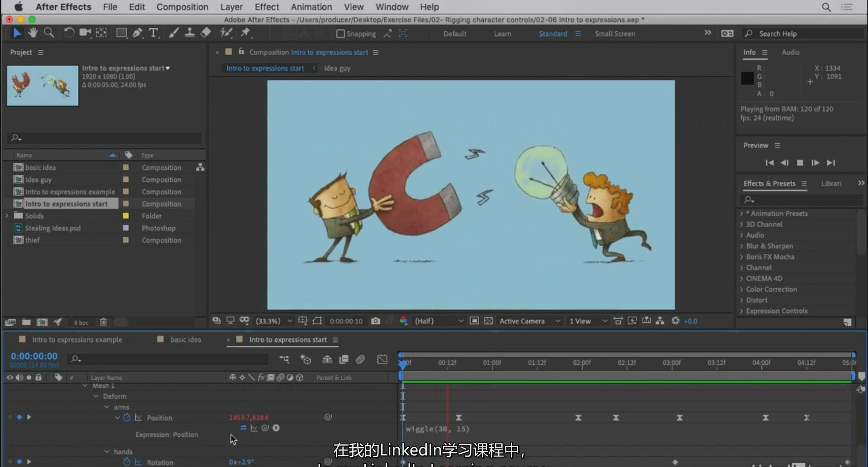This screenshot has width=868, height=467.
Task: Click the Project thumbnail preview image
Action: (x=42, y=86)
